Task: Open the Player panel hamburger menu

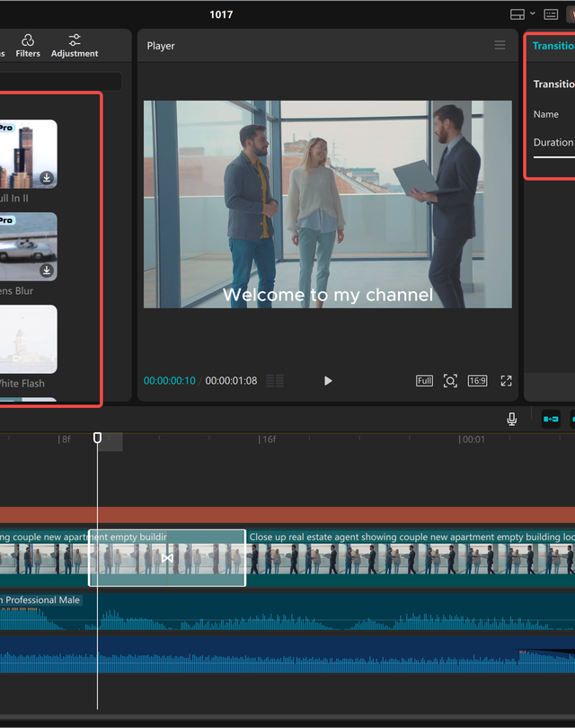Action: pos(500,46)
